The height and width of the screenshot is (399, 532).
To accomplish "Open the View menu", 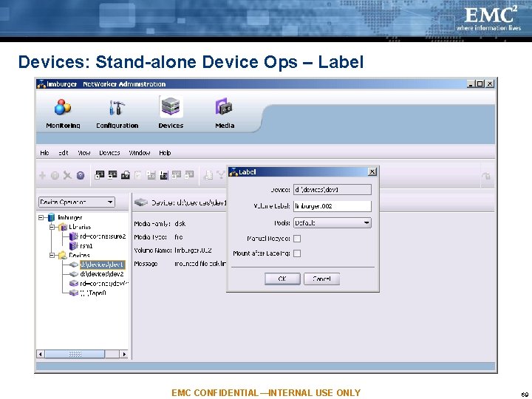I will (83, 153).
